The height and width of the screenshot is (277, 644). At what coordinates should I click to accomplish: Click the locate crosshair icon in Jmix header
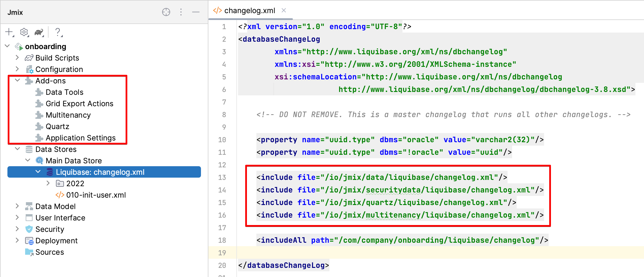pyautogui.click(x=166, y=12)
